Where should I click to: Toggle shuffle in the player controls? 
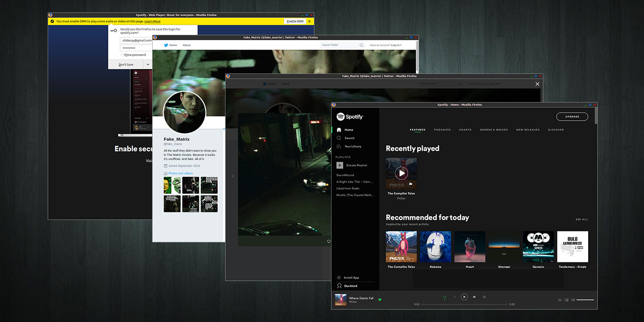pos(444,297)
